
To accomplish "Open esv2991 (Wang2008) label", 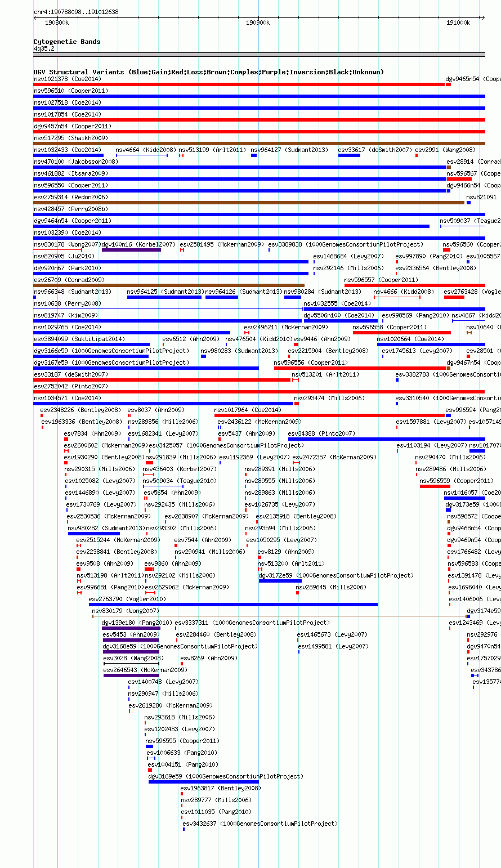I will (445, 150).
